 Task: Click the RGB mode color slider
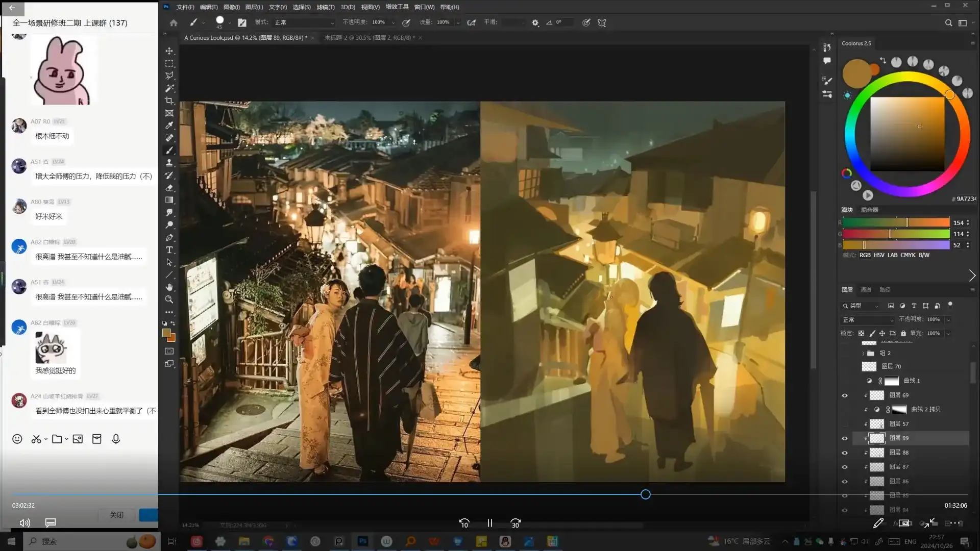coord(865,255)
